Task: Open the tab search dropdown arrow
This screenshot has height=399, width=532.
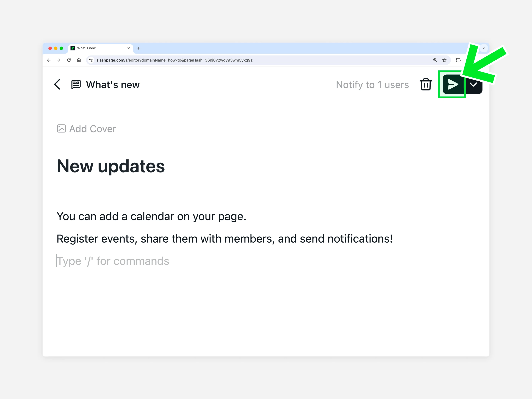Action: pyautogui.click(x=484, y=48)
